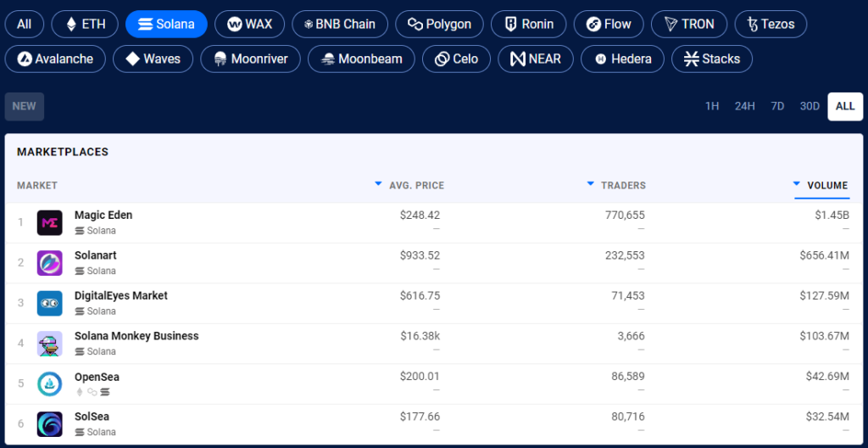The height and width of the screenshot is (448, 868).
Task: Click the MARKETPLACES section heading
Action: [63, 152]
